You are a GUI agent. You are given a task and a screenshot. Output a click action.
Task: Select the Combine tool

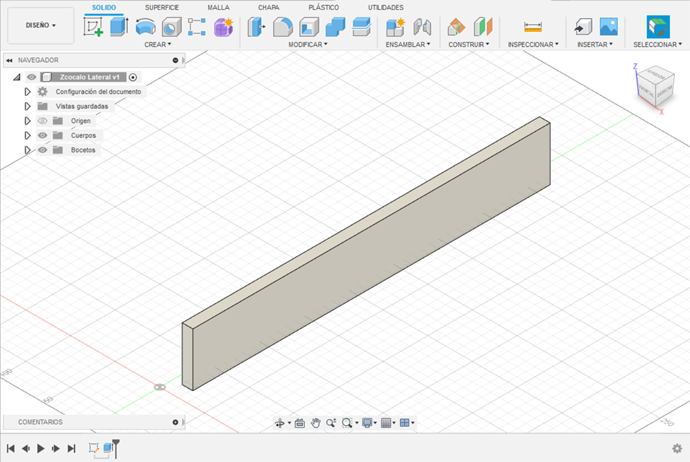point(335,27)
